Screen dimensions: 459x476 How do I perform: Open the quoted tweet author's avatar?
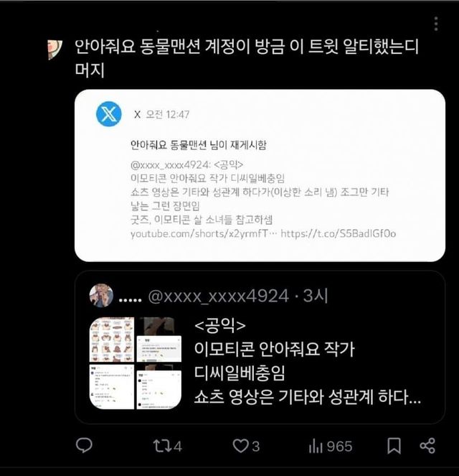(x=101, y=295)
